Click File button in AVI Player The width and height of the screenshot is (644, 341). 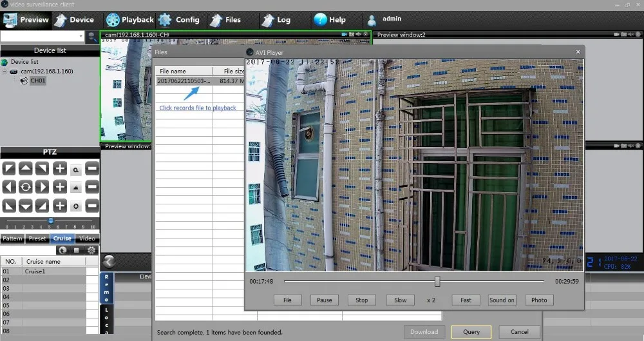click(x=287, y=300)
